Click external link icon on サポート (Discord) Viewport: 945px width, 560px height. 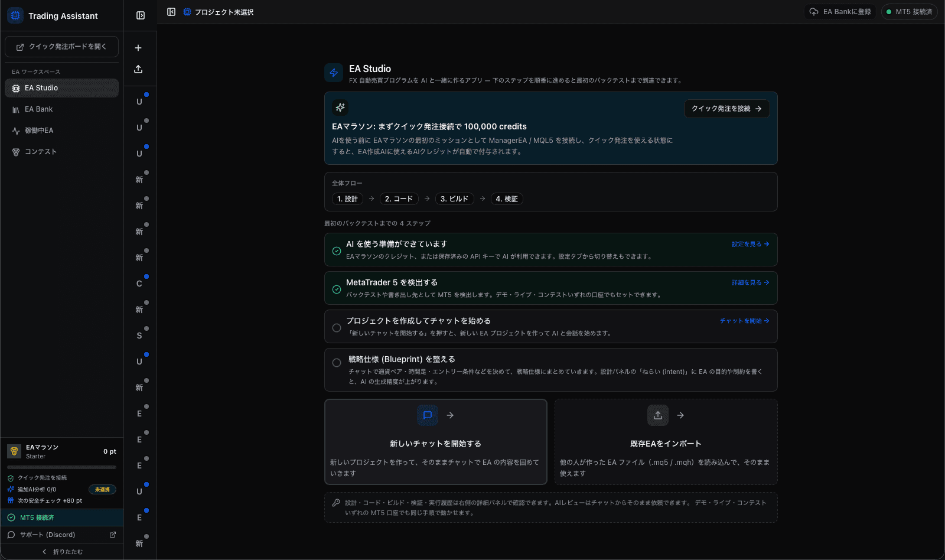(113, 535)
